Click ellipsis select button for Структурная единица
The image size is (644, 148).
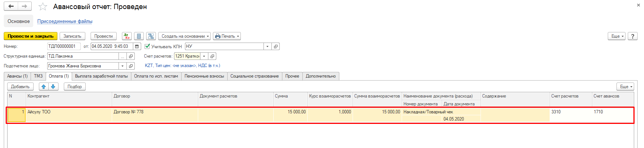(123, 56)
